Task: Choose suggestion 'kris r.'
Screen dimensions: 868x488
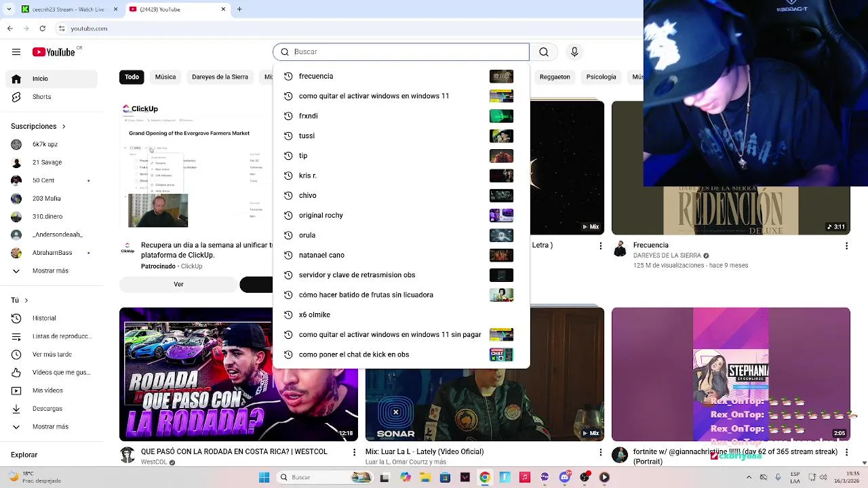Action: (x=401, y=176)
